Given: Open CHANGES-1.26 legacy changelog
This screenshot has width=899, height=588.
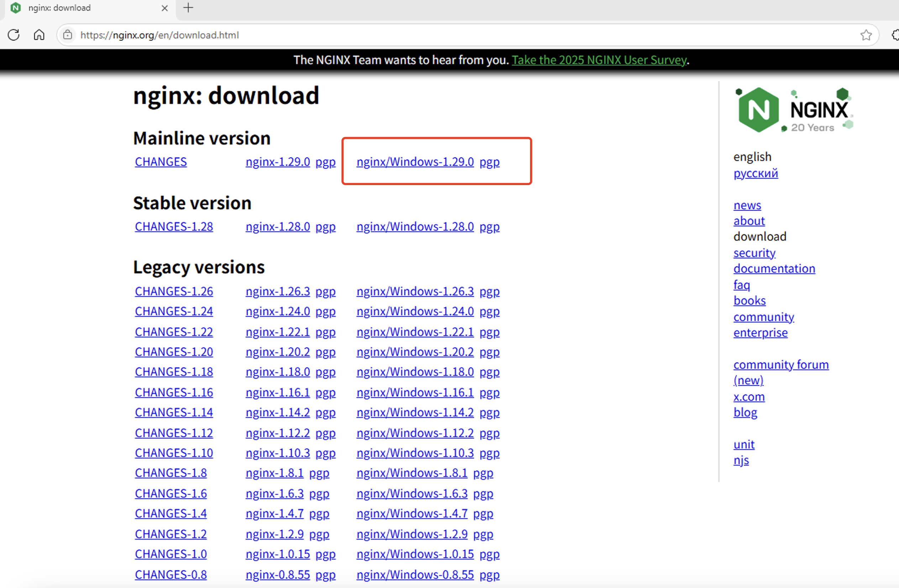Looking at the screenshot, I should pyautogui.click(x=174, y=292).
